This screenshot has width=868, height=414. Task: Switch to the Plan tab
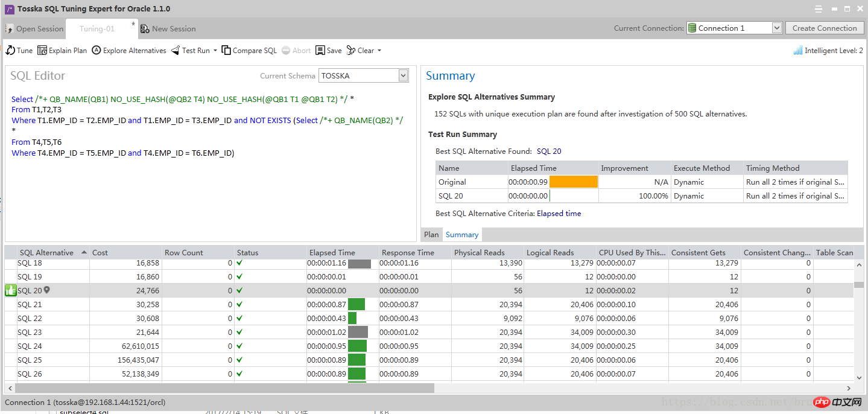pos(431,235)
